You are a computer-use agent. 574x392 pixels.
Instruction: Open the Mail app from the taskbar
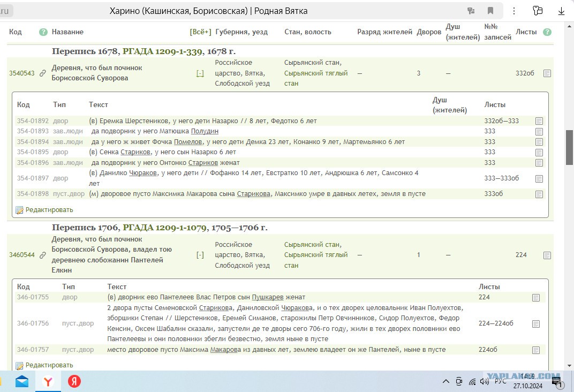click(22, 382)
